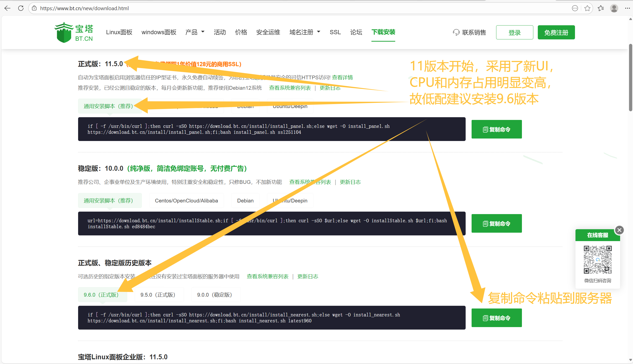Viewport: 633px width, 364px height.
Task: Click the address bar security lock icon
Action: point(34,8)
